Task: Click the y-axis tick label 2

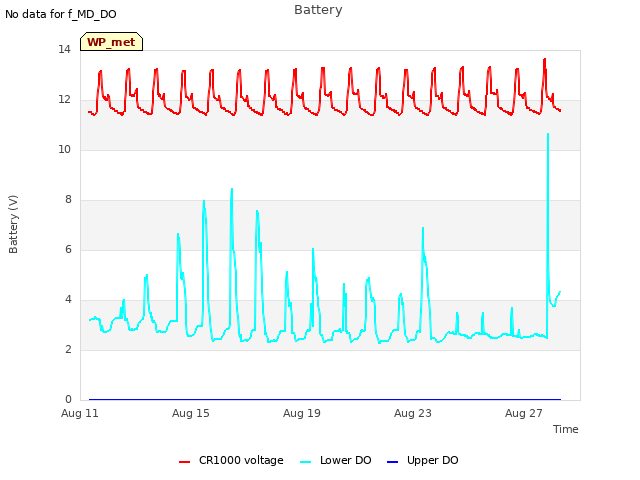Action: tap(68, 350)
